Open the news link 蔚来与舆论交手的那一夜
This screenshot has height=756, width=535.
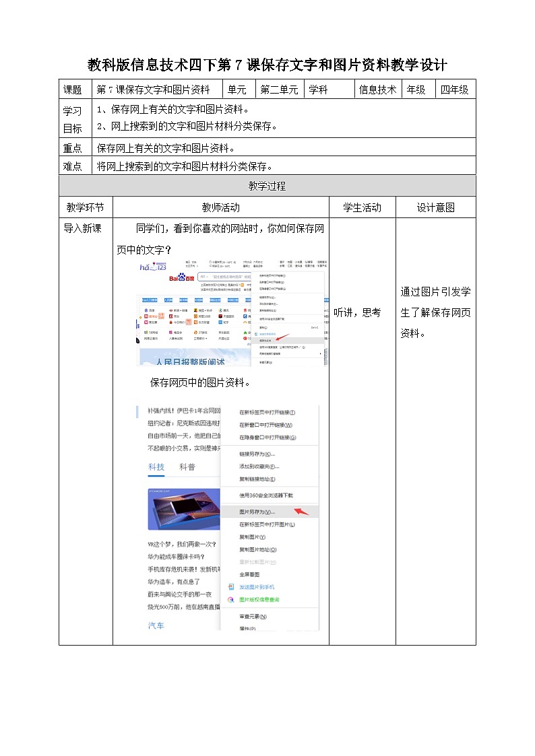179,594
